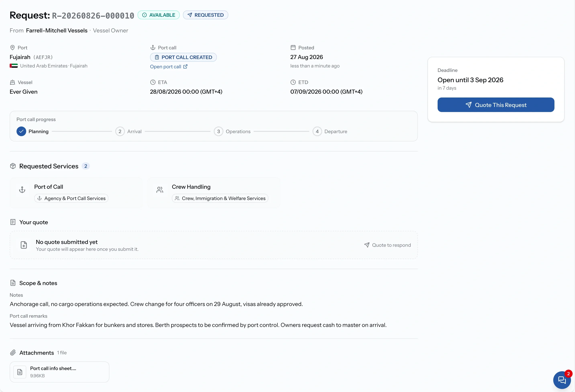Click the Open until 3 Sep 2026 deadline
575x392 pixels.
tap(470, 80)
